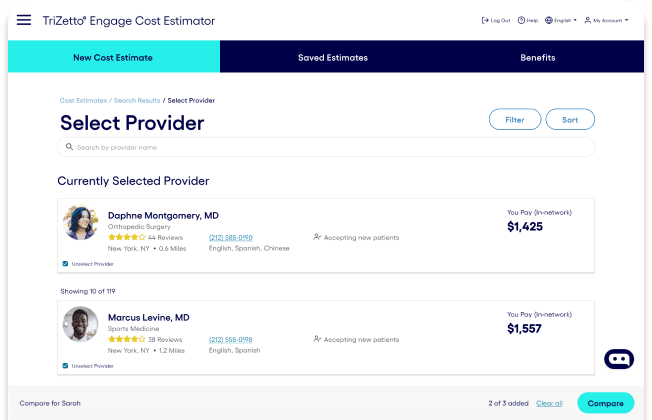Click the globe language icon
This screenshot has width=652, height=420.
[549, 20]
